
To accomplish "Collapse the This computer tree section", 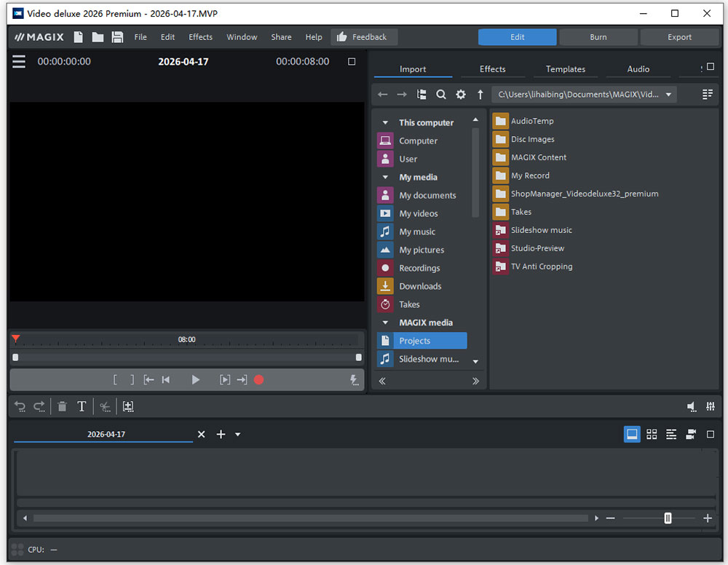I will [384, 122].
